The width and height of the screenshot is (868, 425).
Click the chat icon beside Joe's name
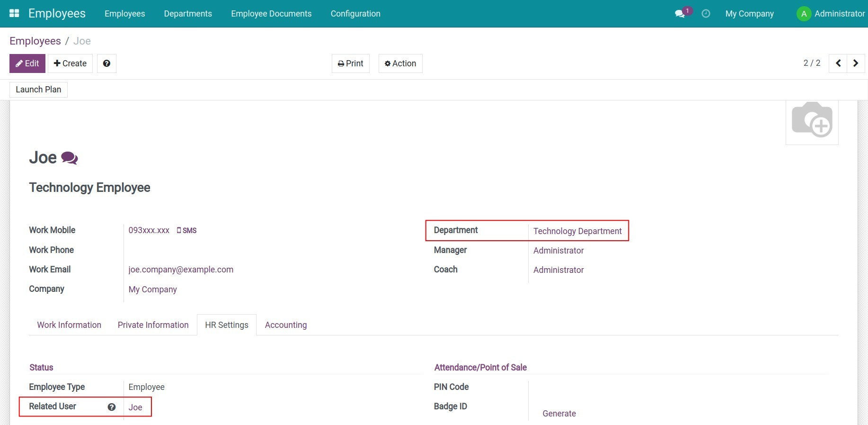[x=70, y=158]
